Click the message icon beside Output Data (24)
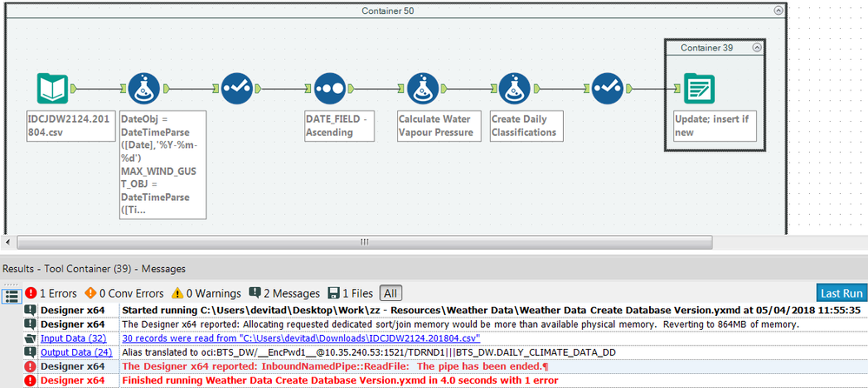868x388 pixels. coord(30,352)
